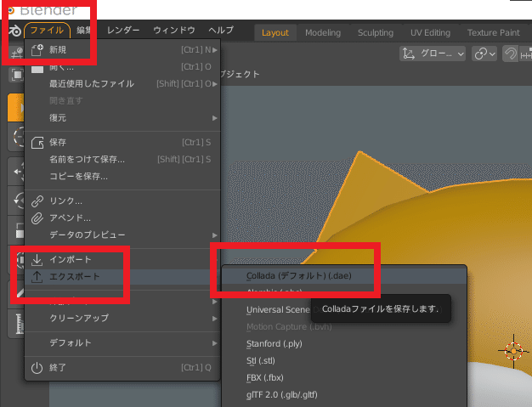Image resolution: width=532 pixels, height=407 pixels.
Task: Open the エクスポート submenu
Action: point(122,276)
